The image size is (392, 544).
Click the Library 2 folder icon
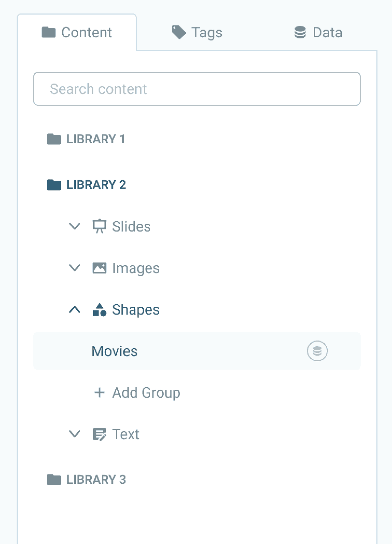click(54, 185)
